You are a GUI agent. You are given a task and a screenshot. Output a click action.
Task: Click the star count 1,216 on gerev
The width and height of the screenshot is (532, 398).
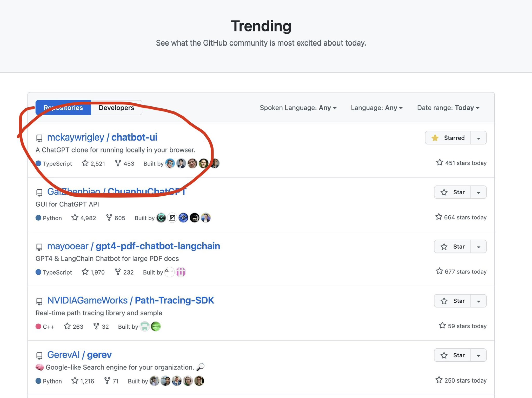tap(88, 381)
